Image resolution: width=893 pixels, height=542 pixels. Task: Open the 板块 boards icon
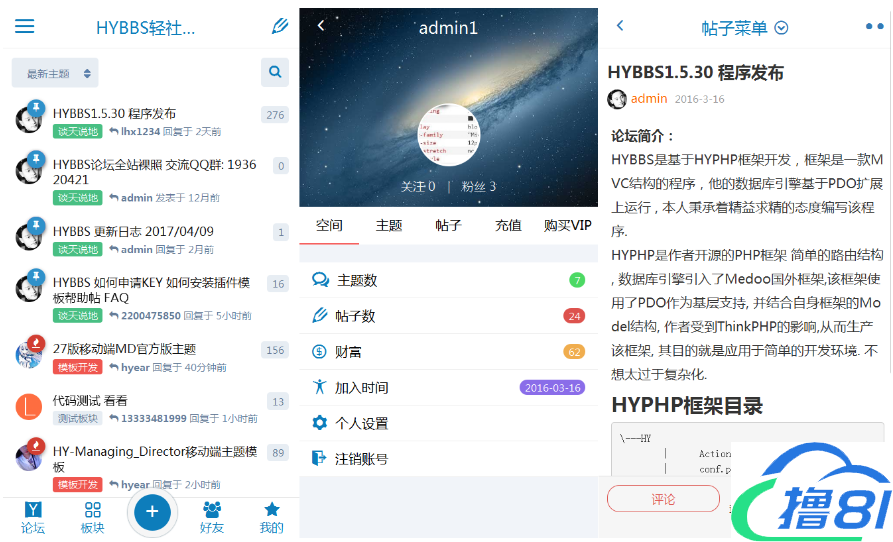(92, 517)
